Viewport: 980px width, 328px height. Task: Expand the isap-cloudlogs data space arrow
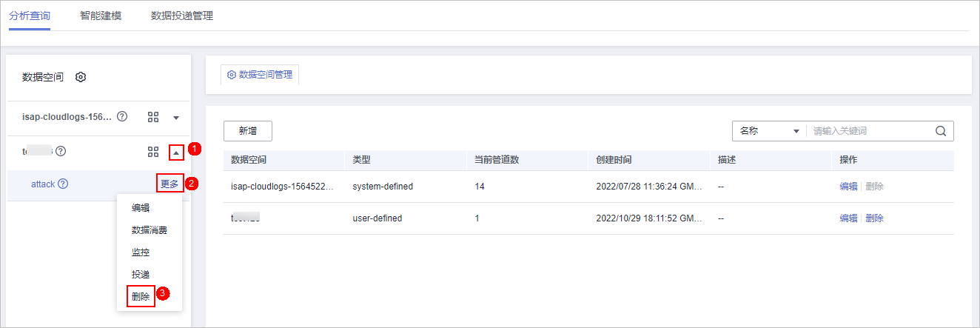[176, 118]
